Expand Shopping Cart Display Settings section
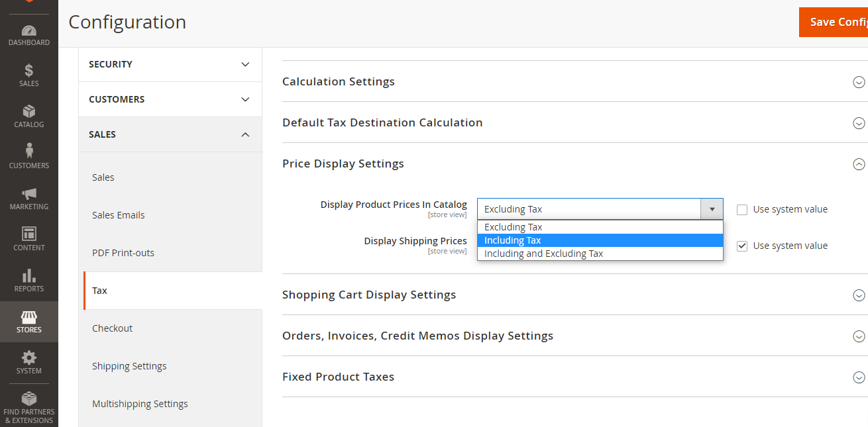 pyautogui.click(x=859, y=295)
